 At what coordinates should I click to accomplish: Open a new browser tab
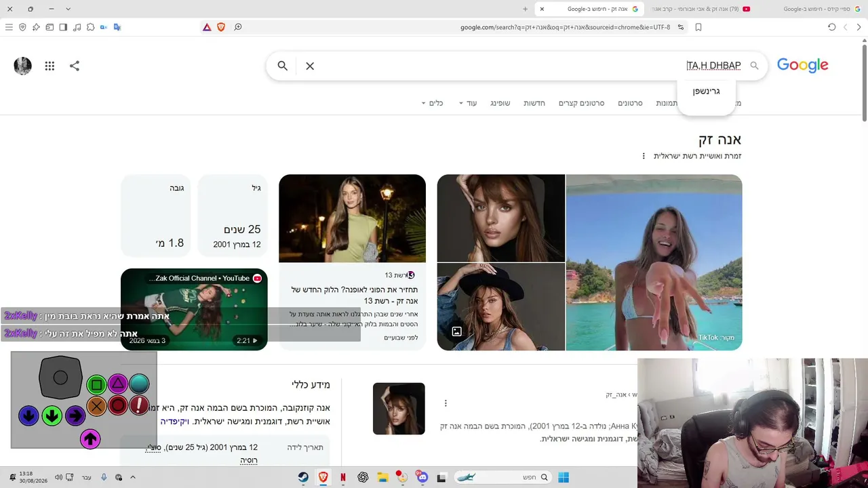[x=525, y=9]
